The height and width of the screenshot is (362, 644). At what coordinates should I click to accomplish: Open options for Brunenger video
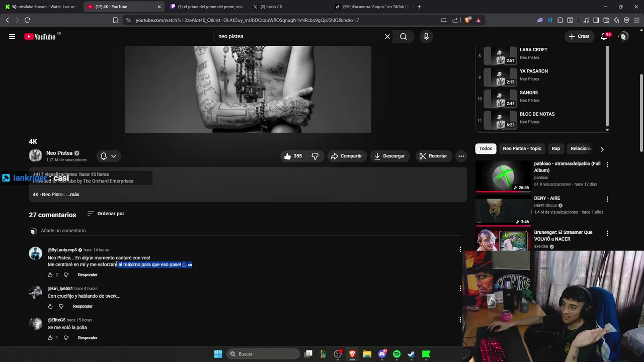click(x=607, y=233)
